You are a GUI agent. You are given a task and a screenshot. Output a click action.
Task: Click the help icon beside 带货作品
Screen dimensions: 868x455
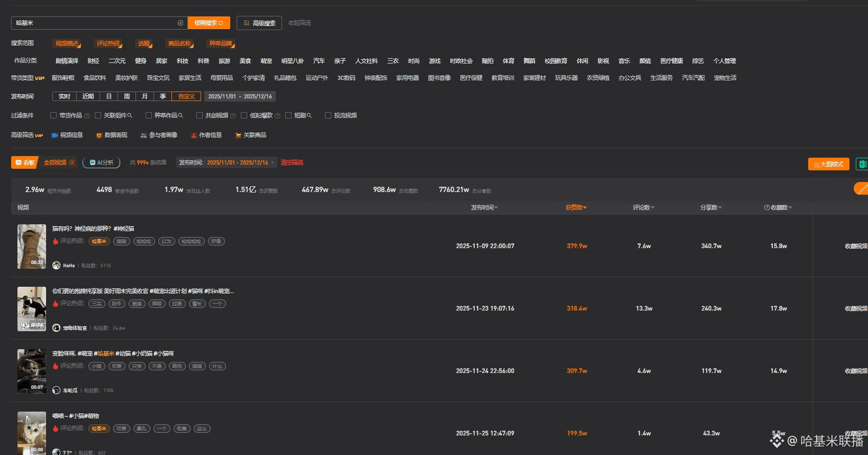[x=87, y=116]
